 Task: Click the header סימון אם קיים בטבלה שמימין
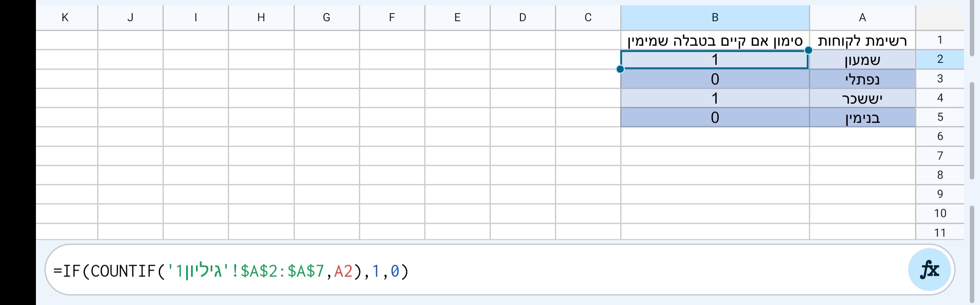715,40
